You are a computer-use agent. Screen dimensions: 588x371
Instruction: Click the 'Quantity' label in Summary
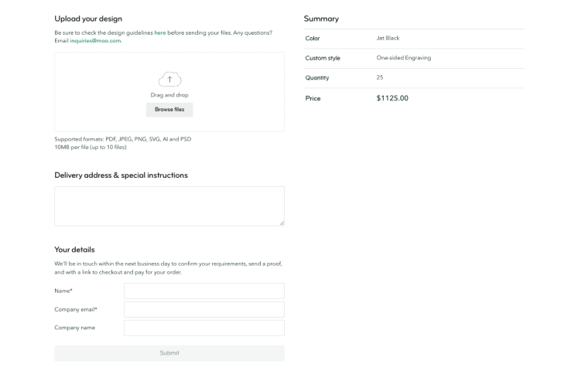(x=317, y=77)
